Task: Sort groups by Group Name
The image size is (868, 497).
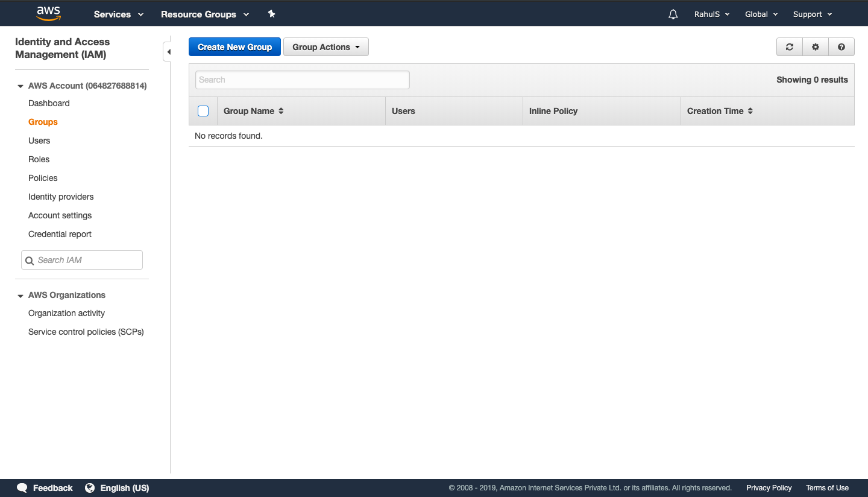Action: tap(281, 110)
